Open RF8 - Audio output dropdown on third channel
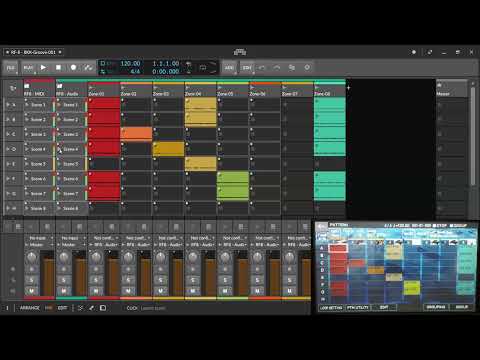The width and height of the screenshot is (480, 360). click(x=104, y=245)
